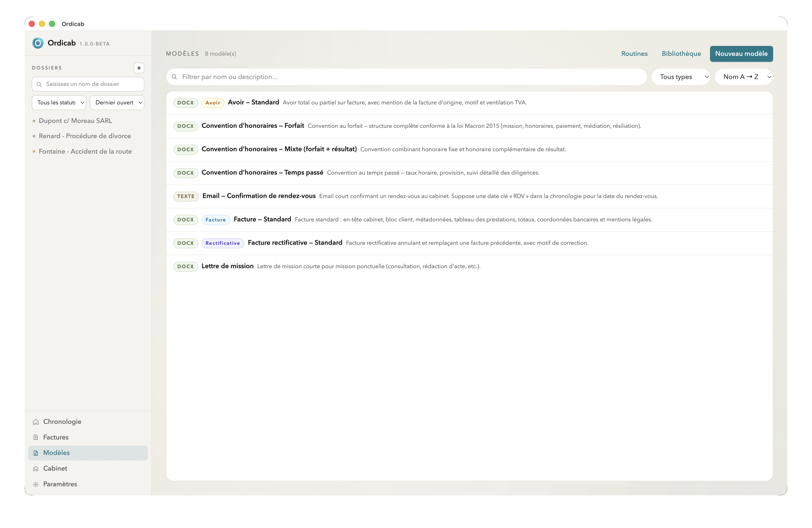812x528 pixels.
Task: Click status dot beside Dupont c/ Moreau SARL
Action: point(34,121)
